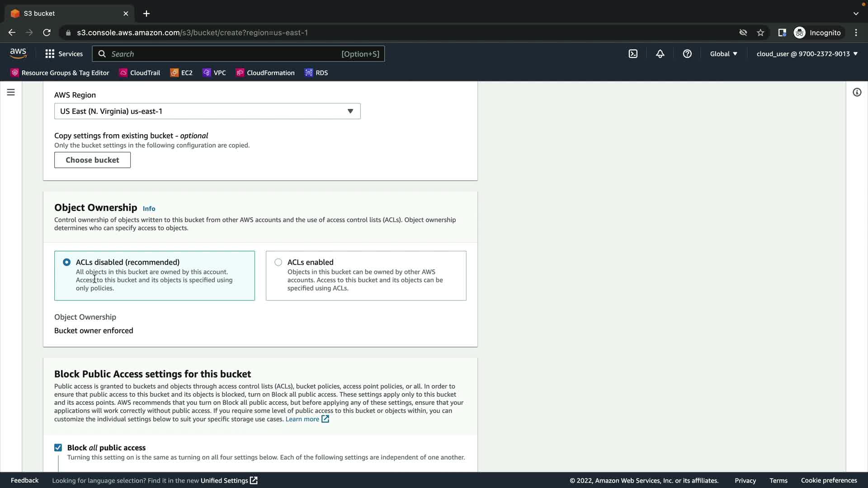Open the notifications bell icon
868x488 pixels.
660,54
